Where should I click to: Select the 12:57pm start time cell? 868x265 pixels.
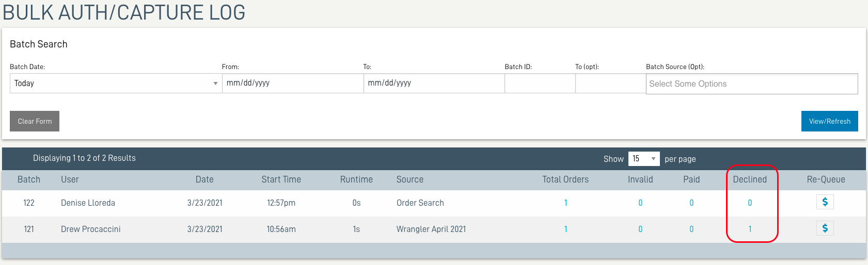click(x=281, y=203)
